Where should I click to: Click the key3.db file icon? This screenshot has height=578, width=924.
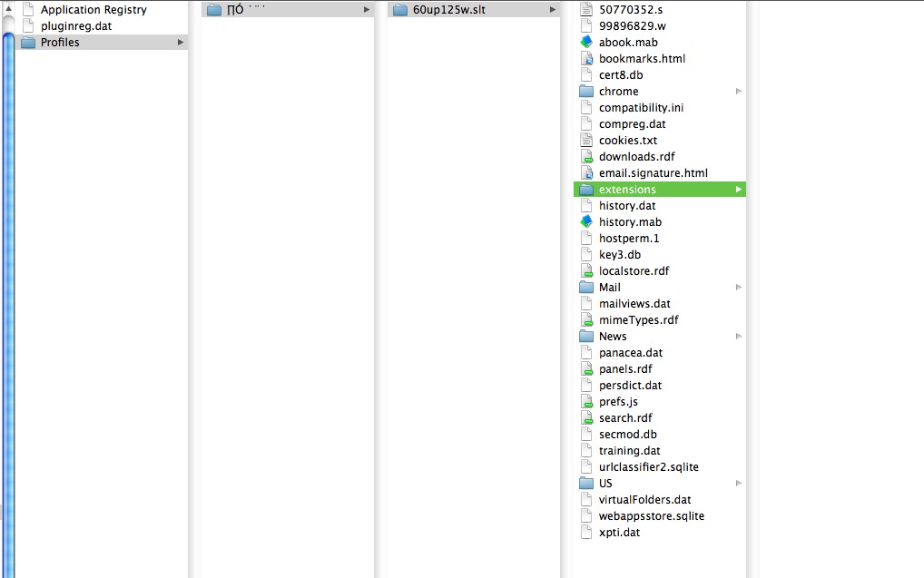pos(586,255)
